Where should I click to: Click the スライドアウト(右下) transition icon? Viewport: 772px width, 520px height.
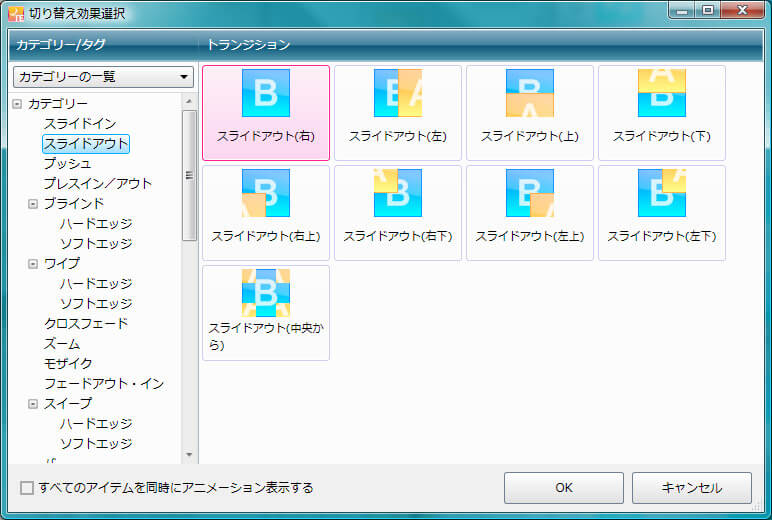pos(398,194)
